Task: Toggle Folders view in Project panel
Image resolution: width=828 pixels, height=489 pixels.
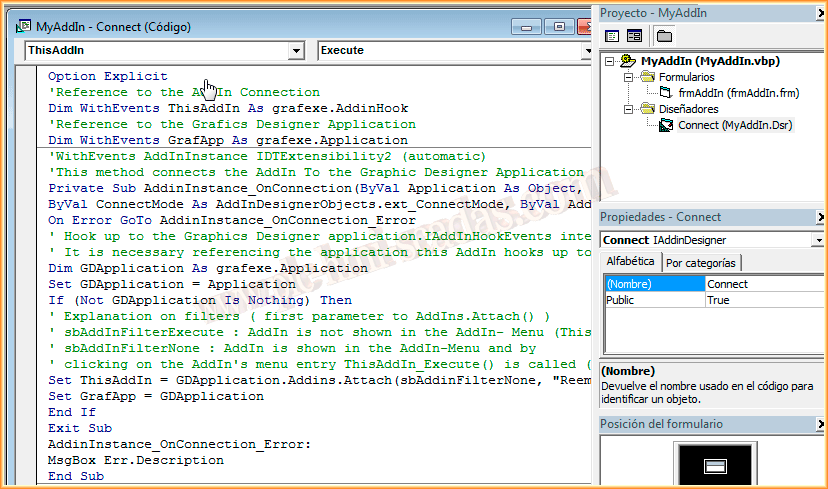Action: [664, 36]
